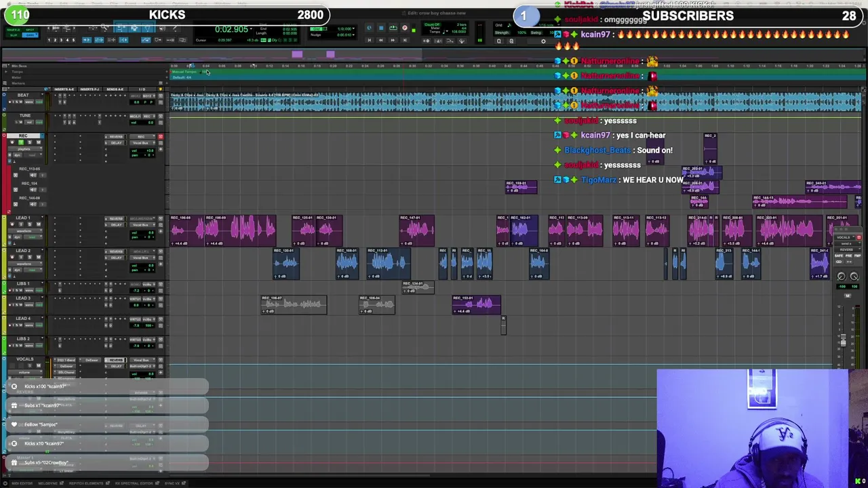Enable Grid edit mode
This screenshot has height=488, width=868.
(30, 35)
